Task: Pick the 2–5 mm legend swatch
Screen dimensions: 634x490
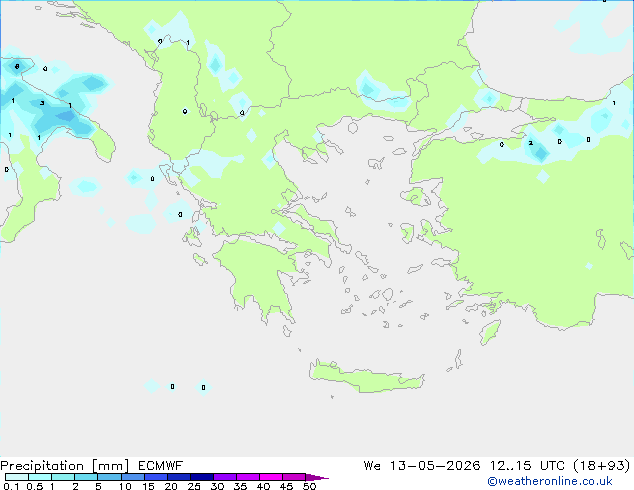Action: (86, 477)
